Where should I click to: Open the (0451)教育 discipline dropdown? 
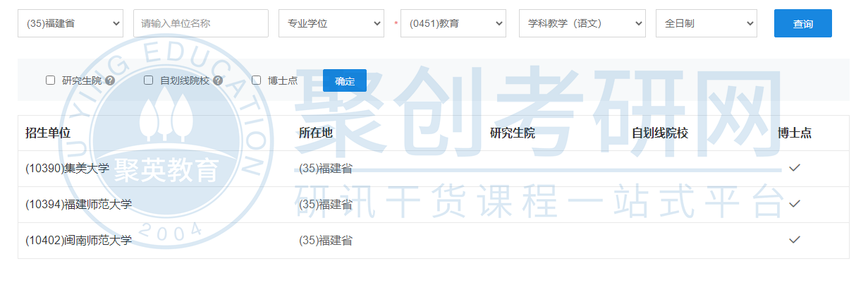[x=453, y=23]
